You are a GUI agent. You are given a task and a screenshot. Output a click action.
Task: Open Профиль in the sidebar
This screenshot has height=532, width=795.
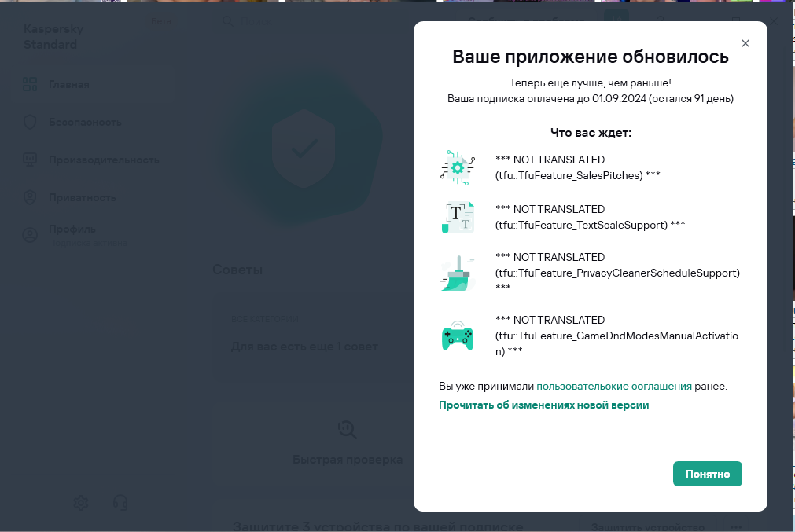[x=72, y=229]
